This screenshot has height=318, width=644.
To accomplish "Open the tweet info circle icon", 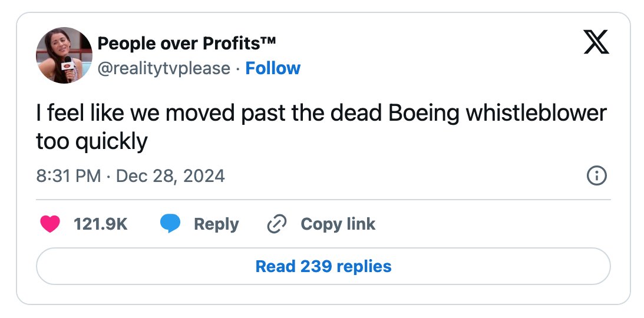I will 596,176.
